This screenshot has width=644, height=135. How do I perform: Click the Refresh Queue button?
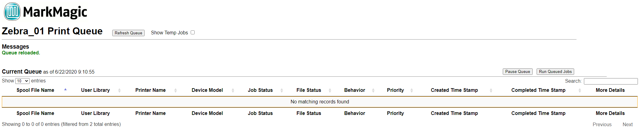(128, 33)
